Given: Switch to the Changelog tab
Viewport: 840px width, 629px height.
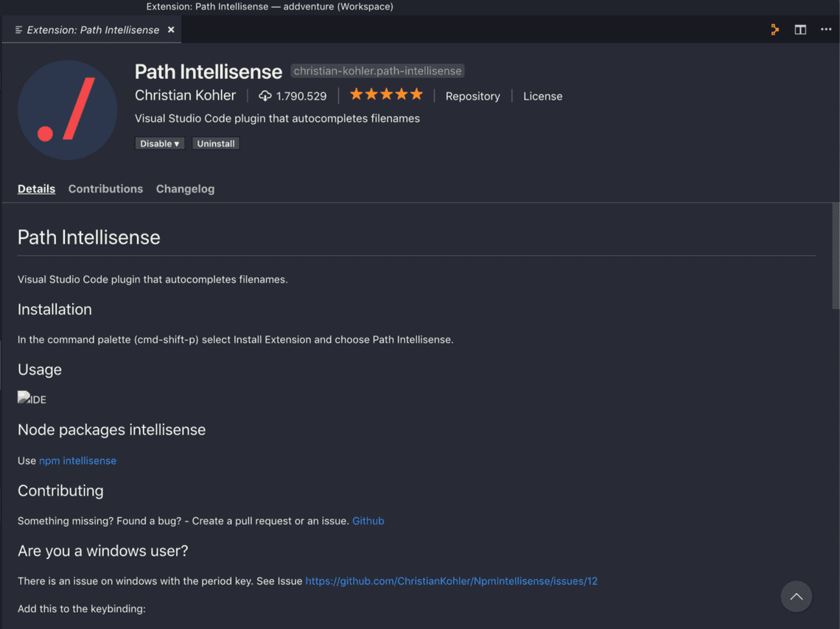Looking at the screenshot, I should click(x=185, y=189).
